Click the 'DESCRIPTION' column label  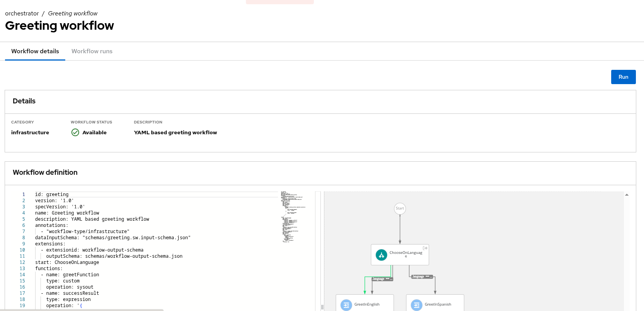click(148, 122)
